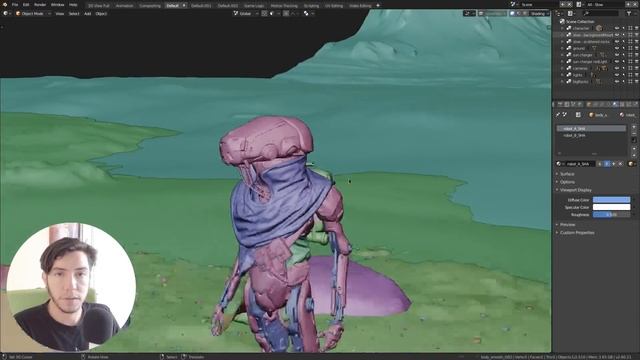Switch to the Compositing workspace tab

[x=150, y=6]
